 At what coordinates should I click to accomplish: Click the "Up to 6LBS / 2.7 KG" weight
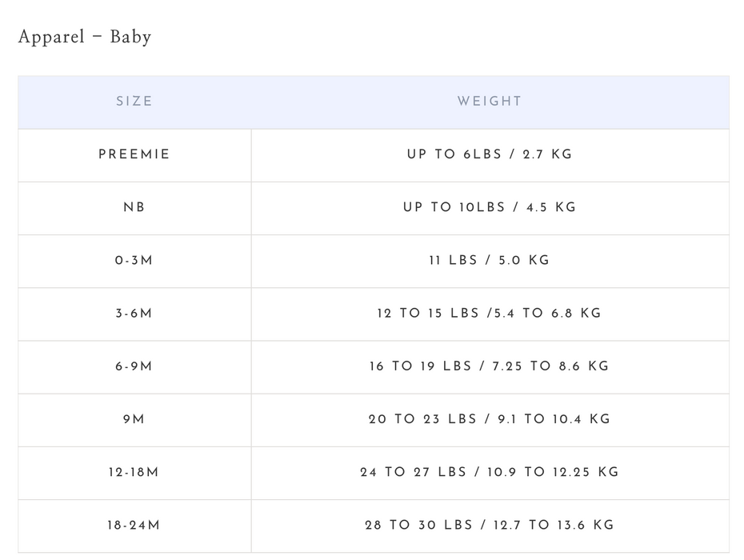click(x=490, y=154)
